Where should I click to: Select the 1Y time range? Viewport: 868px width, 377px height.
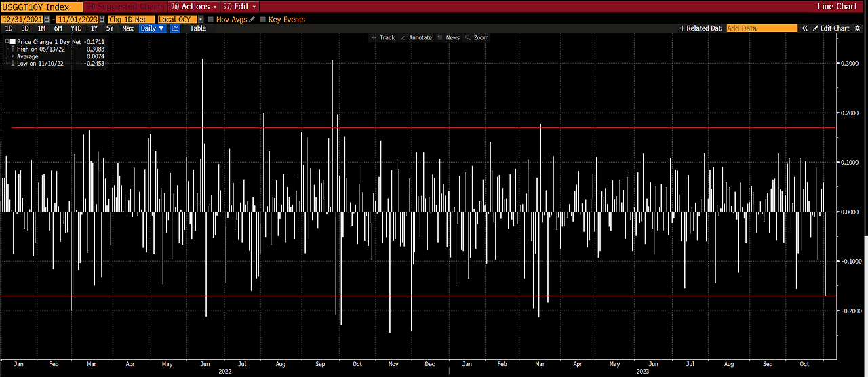[x=94, y=28]
